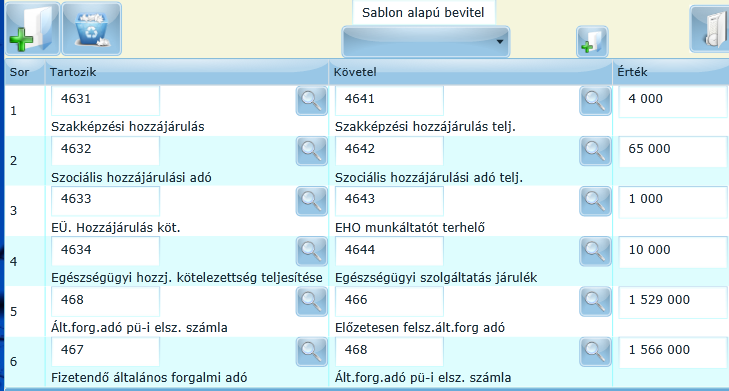Click the Követel field containing 4644

tap(389, 251)
